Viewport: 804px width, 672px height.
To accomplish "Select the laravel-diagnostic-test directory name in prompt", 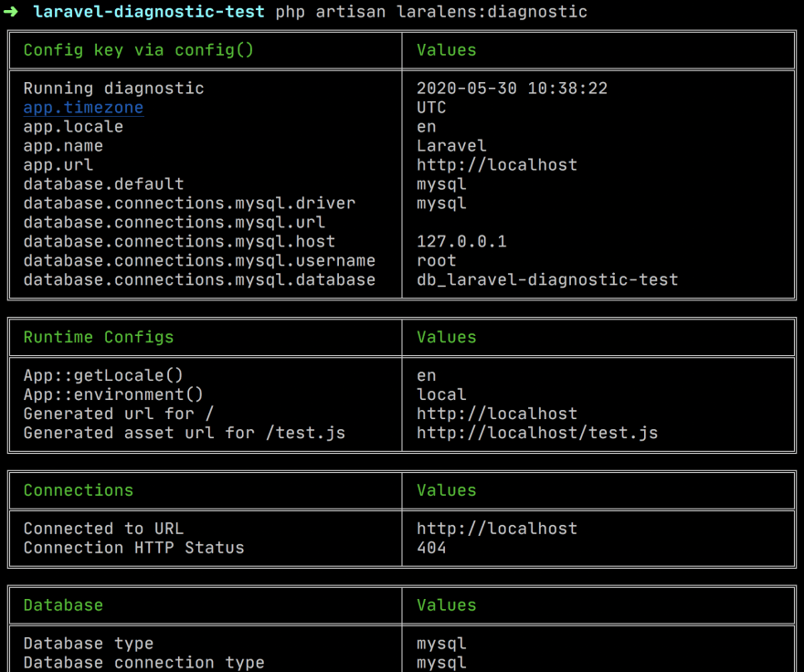I will point(149,11).
